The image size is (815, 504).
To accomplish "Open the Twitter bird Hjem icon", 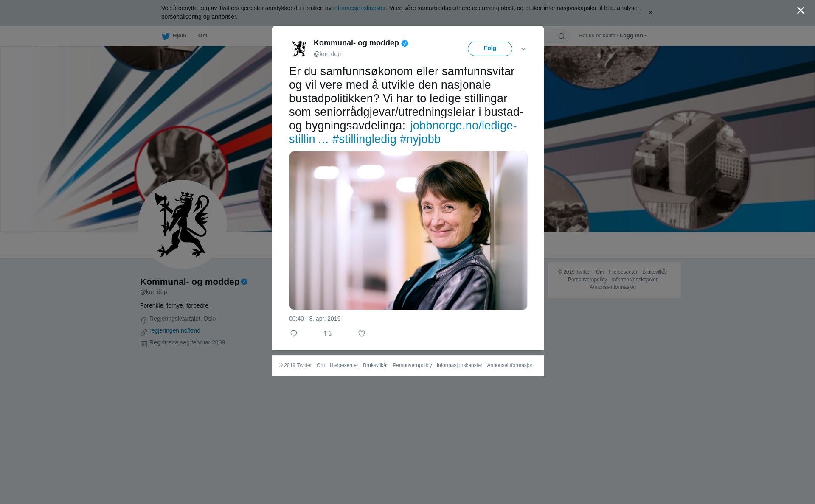I will click(166, 36).
